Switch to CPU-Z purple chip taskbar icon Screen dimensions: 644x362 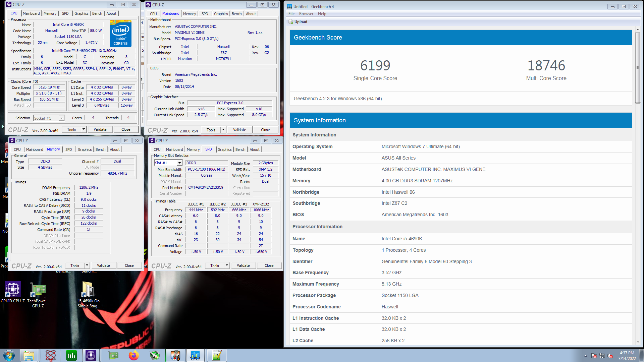(x=91, y=355)
